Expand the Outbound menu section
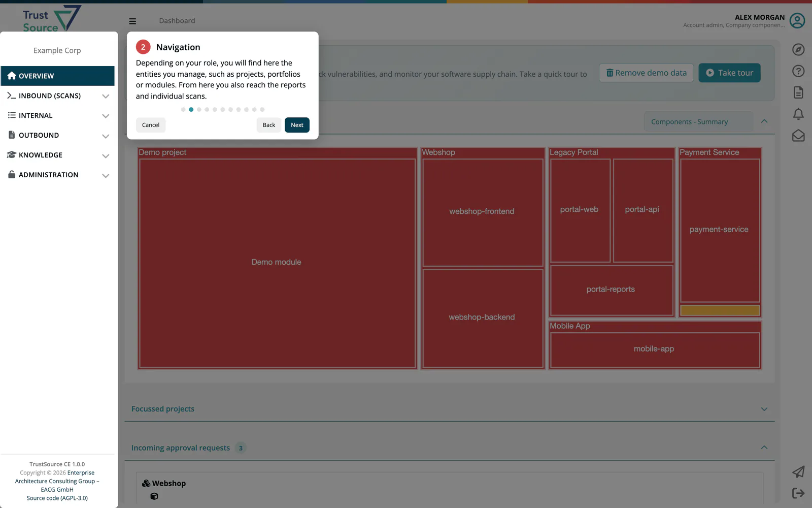Screen dimensions: 812x508 pyautogui.click(x=57, y=135)
